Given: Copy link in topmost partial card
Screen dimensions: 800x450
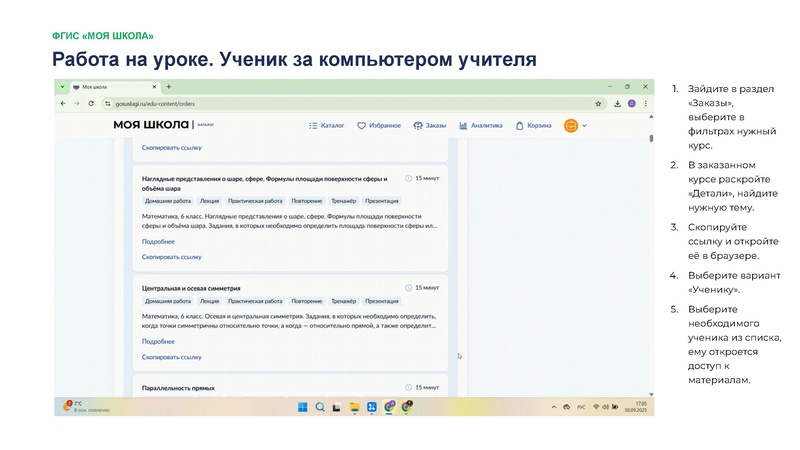Looking at the screenshot, I should [171, 147].
